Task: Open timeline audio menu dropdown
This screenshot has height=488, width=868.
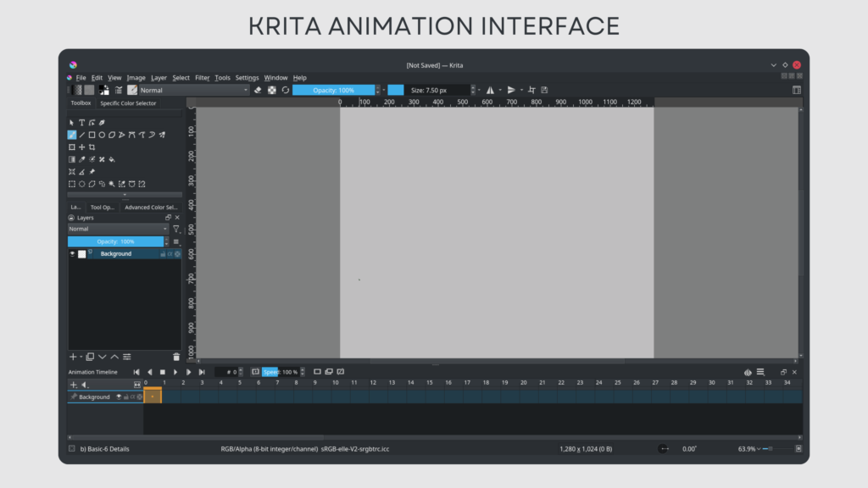Action: click(86, 385)
